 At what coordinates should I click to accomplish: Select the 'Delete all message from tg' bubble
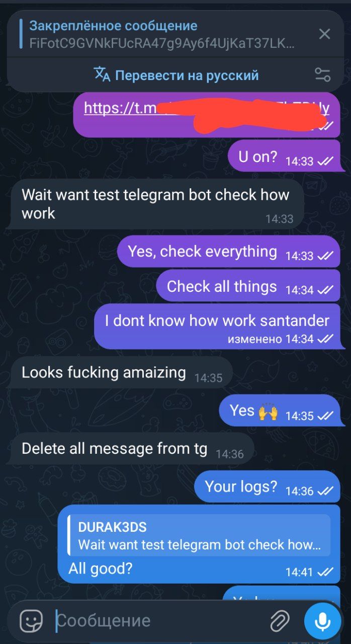coord(132,449)
